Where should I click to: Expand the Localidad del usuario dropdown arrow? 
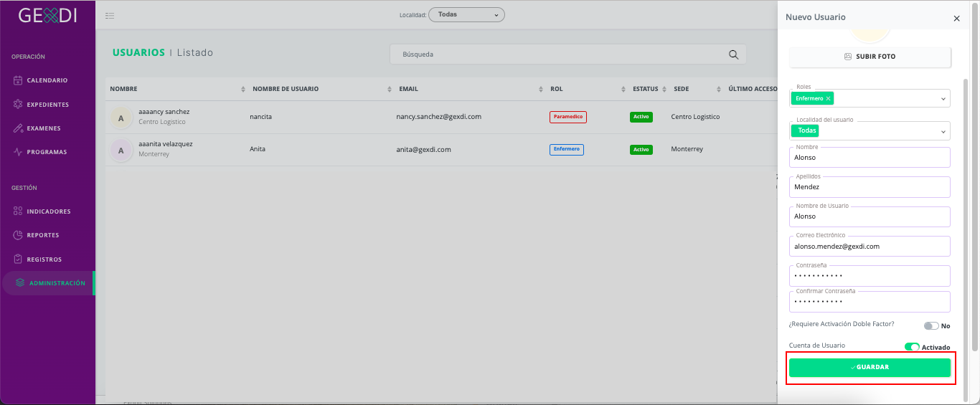tap(943, 131)
